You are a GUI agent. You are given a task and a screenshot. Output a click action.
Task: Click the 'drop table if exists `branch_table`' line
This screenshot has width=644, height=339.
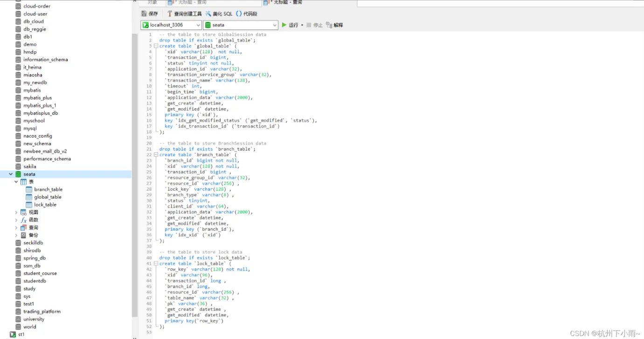pos(207,149)
